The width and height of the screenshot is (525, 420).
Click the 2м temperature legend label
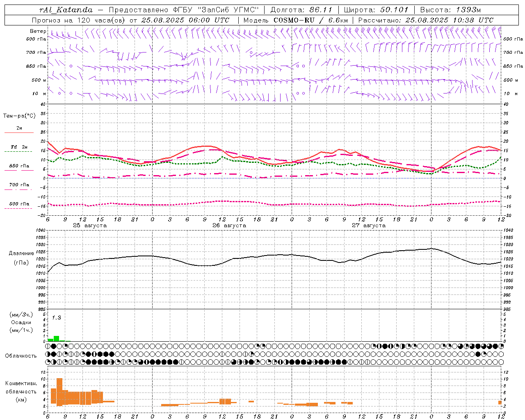pyautogui.click(x=19, y=128)
